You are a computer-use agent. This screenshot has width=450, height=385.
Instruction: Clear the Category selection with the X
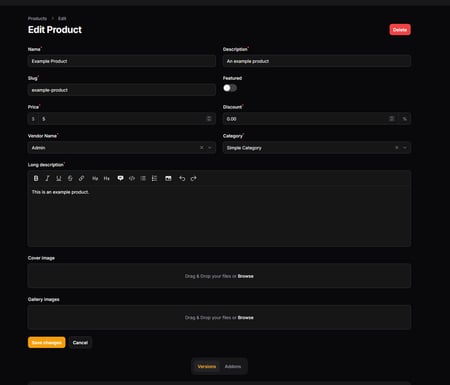point(397,148)
